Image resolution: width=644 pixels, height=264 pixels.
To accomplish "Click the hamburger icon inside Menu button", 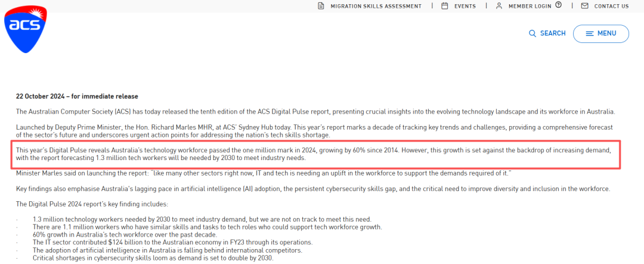I will point(590,33).
